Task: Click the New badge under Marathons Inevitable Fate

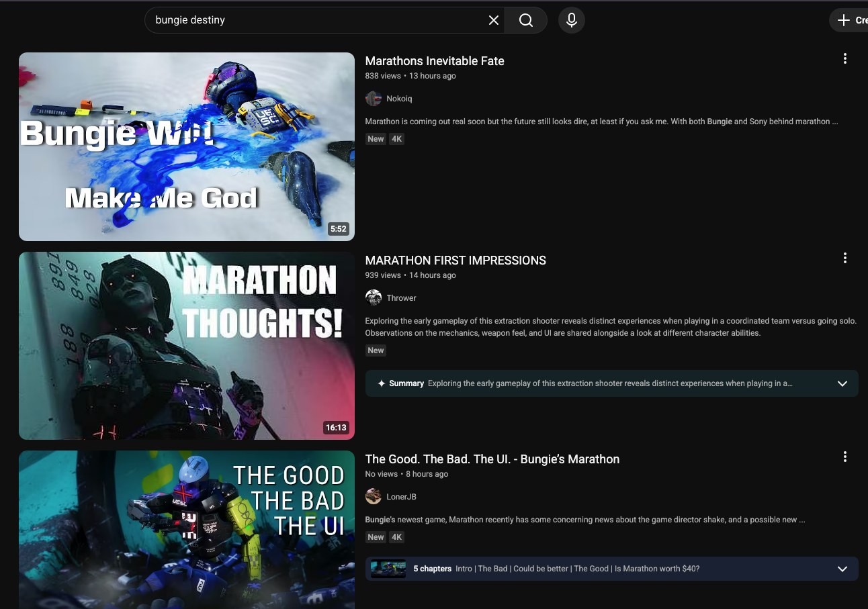Action: click(376, 139)
